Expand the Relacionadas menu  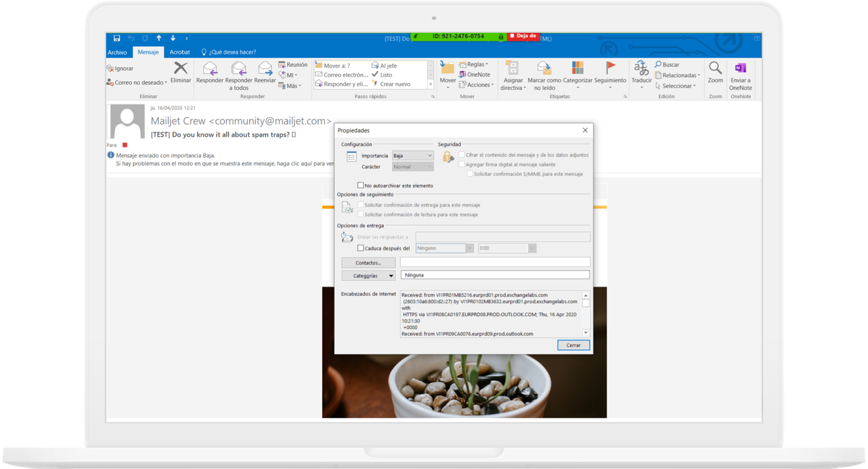pos(678,75)
